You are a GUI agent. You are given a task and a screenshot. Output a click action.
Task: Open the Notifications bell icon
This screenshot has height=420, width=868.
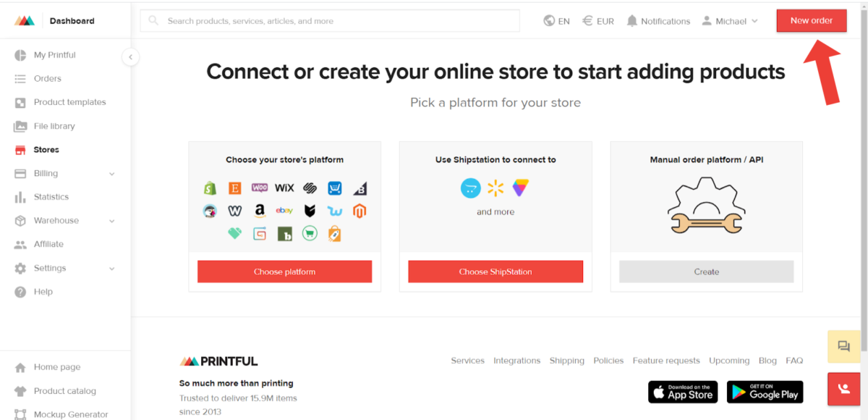coord(632,21)
